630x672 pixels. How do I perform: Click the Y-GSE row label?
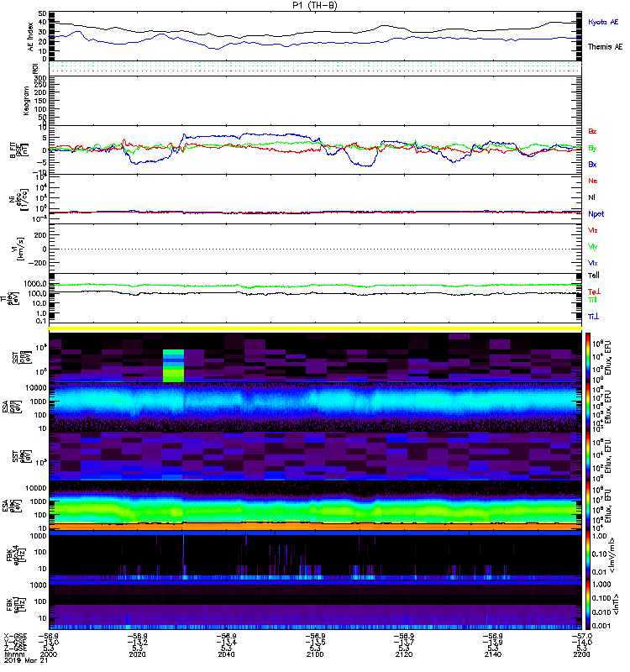(15, 642)
